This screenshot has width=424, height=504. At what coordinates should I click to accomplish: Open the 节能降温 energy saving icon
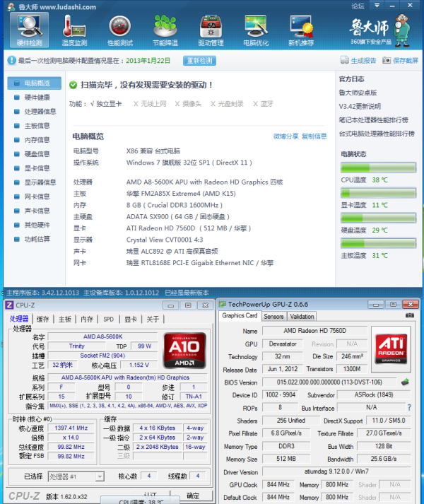click(x=165, y=30)
